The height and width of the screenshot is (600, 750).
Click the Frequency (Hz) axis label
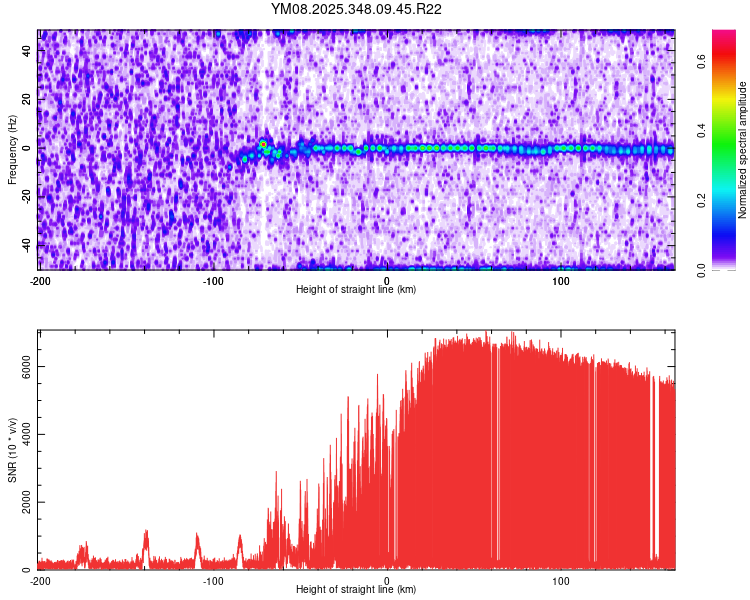[13, 150]
